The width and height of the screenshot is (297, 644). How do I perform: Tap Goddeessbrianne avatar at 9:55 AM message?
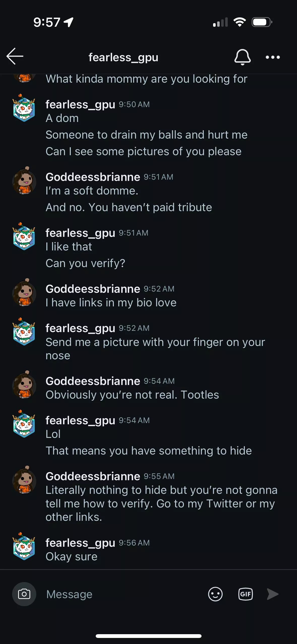pyautogui.click(x=24, y=479)
